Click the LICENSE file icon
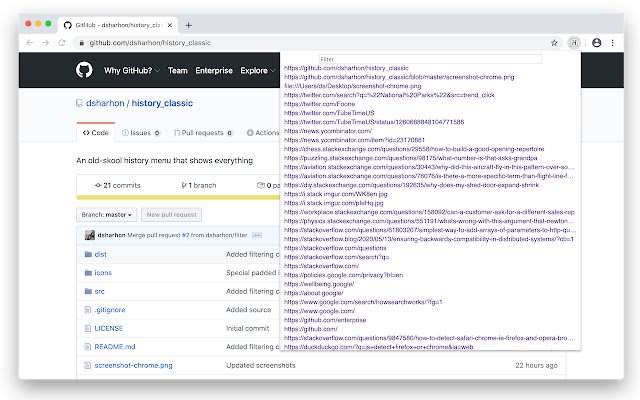The height and width of the screenshot is (400, 640). click(x=87, y=328)
